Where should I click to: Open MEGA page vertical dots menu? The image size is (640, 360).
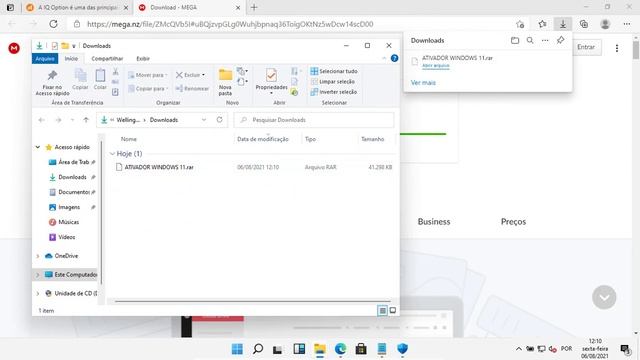(x=617, y=48)
